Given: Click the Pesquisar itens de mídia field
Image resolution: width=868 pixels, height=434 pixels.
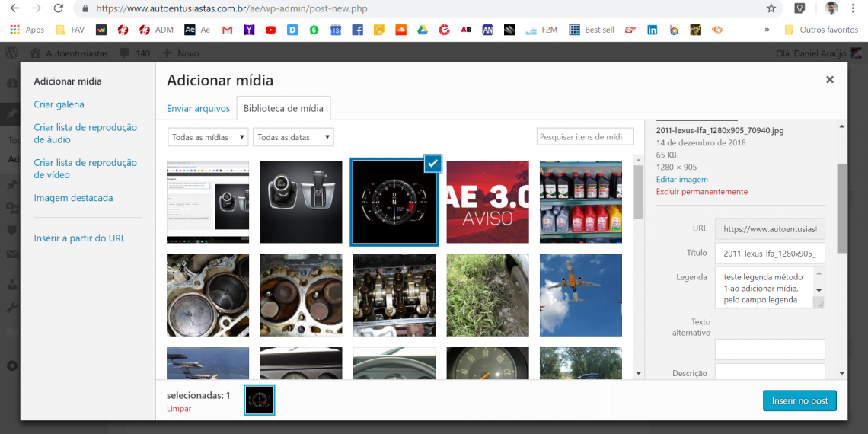Looking at the screenshot, I should click(x=585, y=137).
